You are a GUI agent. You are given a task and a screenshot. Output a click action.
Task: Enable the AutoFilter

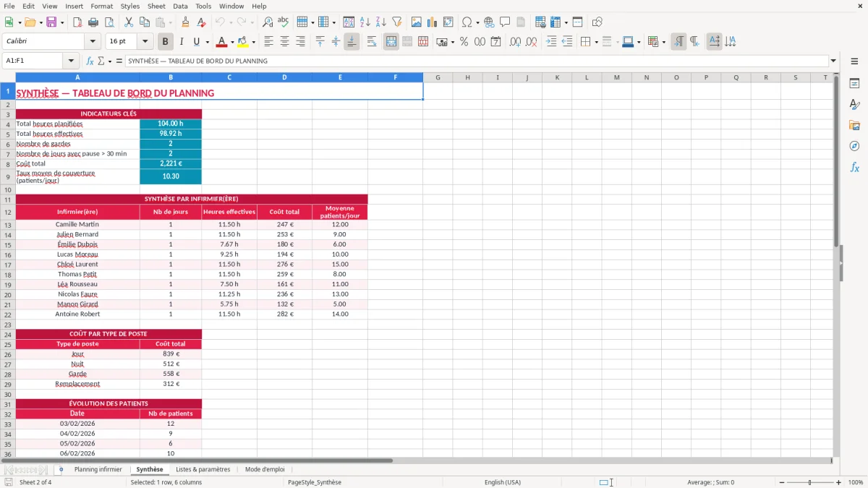point(396,22)
